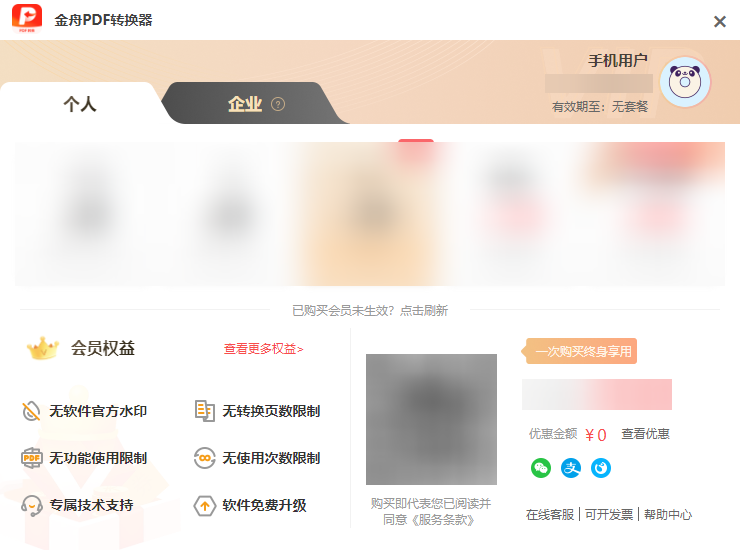Click the crown icon beside 会员权益
740x550 pixels.
click(x=43, y=348)
